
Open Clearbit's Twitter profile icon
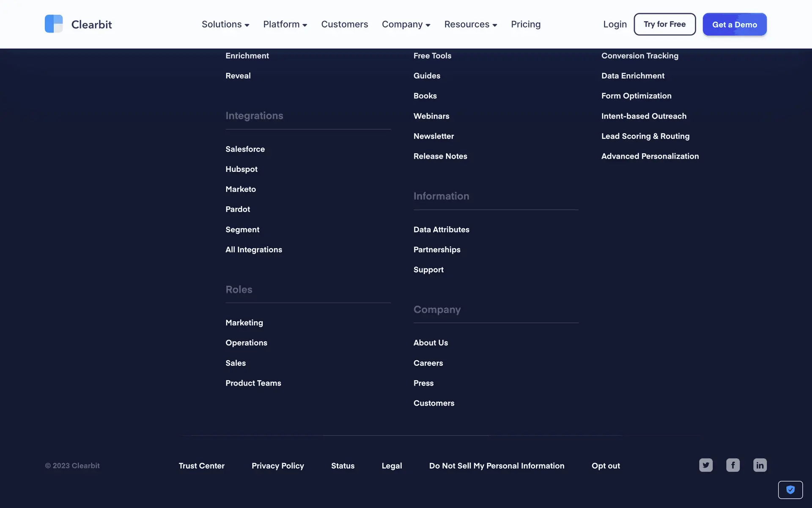click(x=706, y=465)
